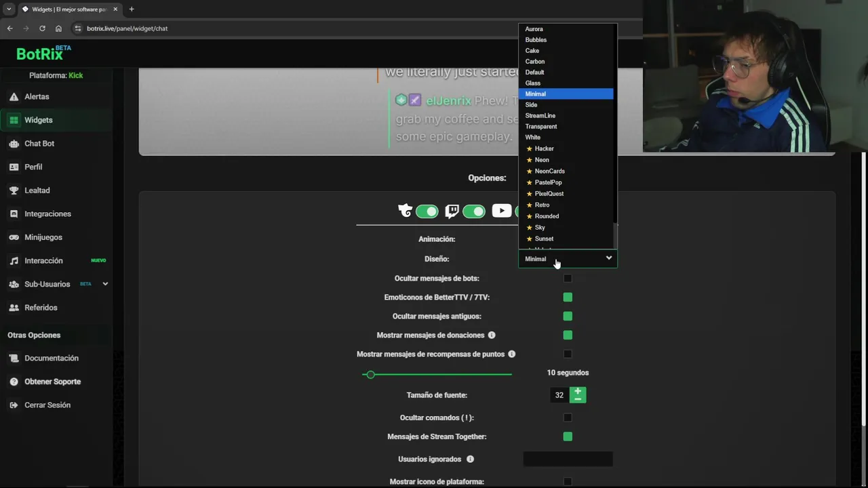Open Alertas warning icon in sidebar

coord(14,97)
